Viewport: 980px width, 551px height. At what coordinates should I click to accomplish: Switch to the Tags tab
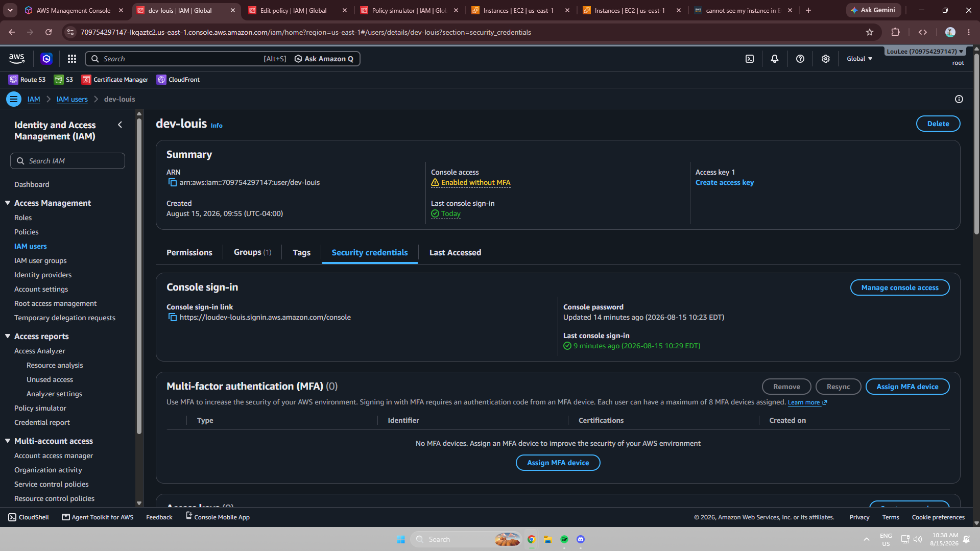301,252
